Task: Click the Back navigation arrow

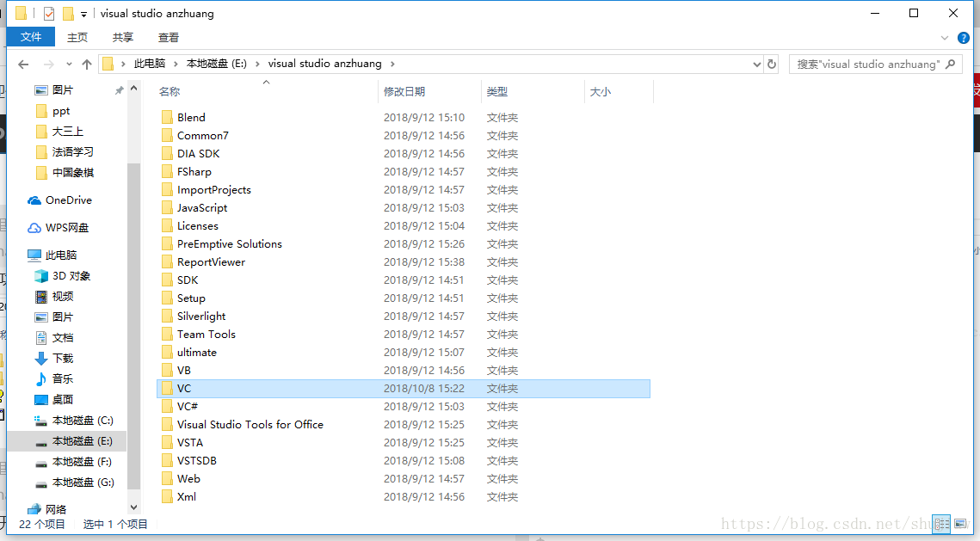Action: 23,65
